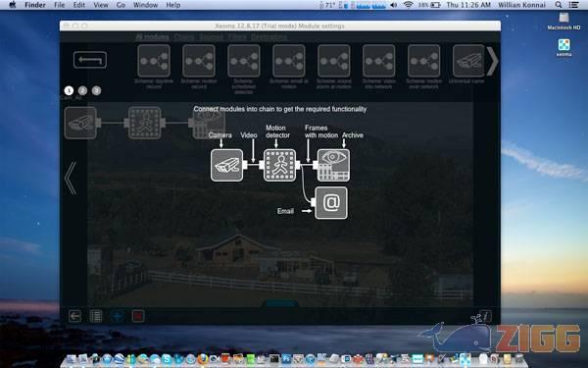
Task: Click the tutorial Archive module icon
Action: click(x=333, y=165)
